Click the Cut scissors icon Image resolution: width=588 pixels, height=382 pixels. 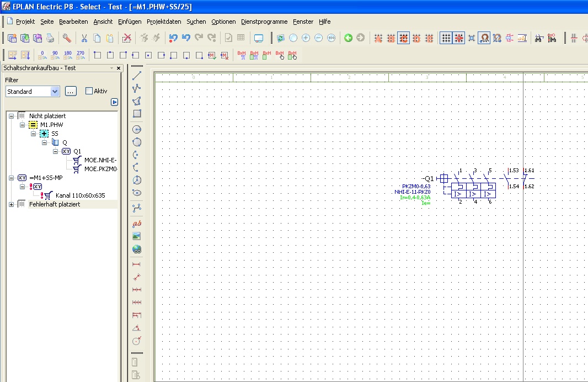(x=84, y=38)
